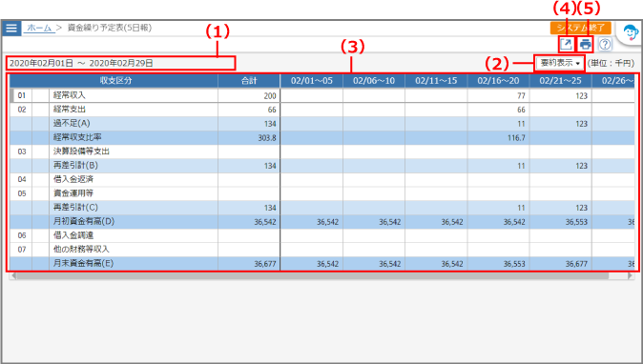
Task: Open the 要約表示 dropdown
Action: [560, 63]
